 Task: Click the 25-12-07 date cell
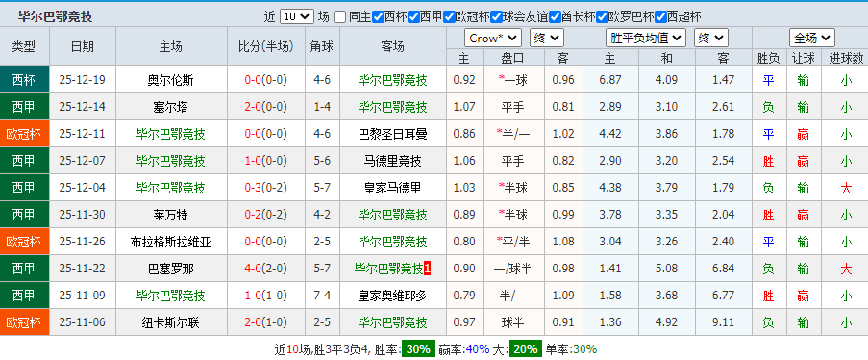point(83,161)
